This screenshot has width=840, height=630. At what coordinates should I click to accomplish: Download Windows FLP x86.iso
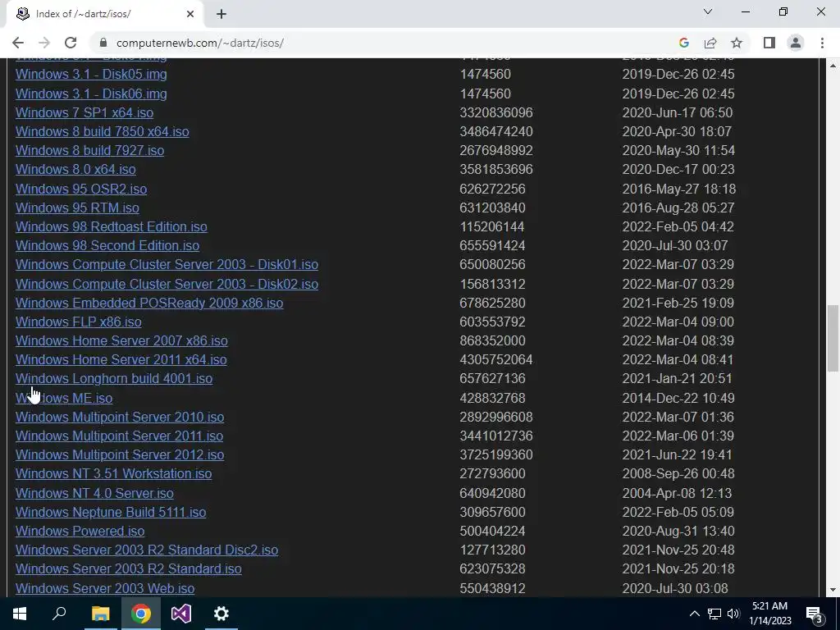point(78,322)
